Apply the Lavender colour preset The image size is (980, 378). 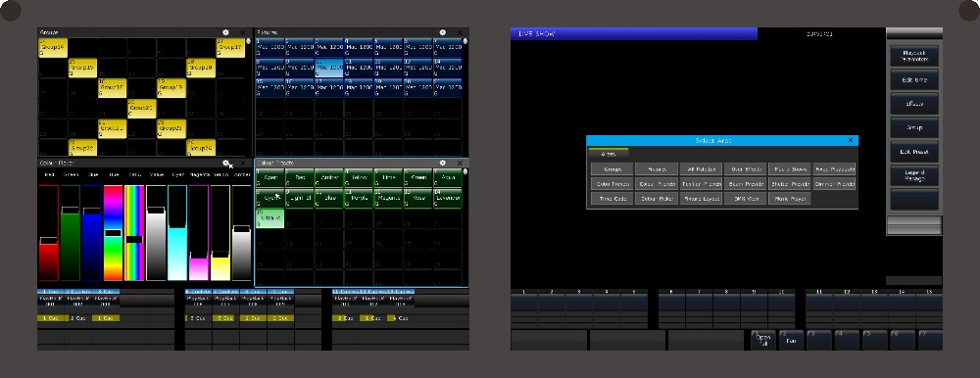pos(447,198)
